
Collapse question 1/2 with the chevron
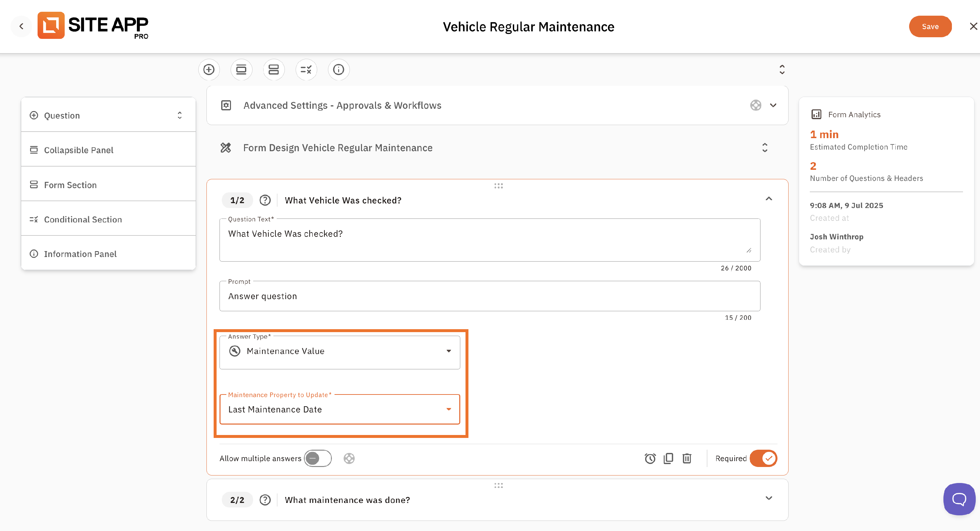tap(769, 199)
